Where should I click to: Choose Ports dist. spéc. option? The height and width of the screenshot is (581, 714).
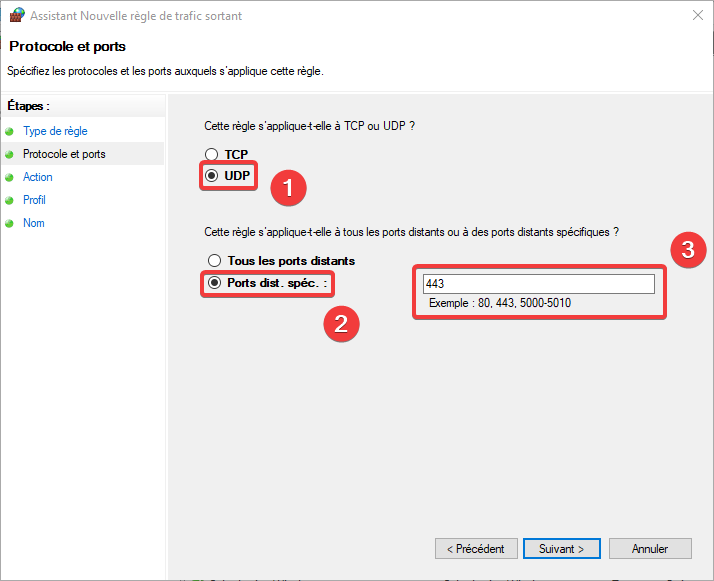(x=214, y=283)
